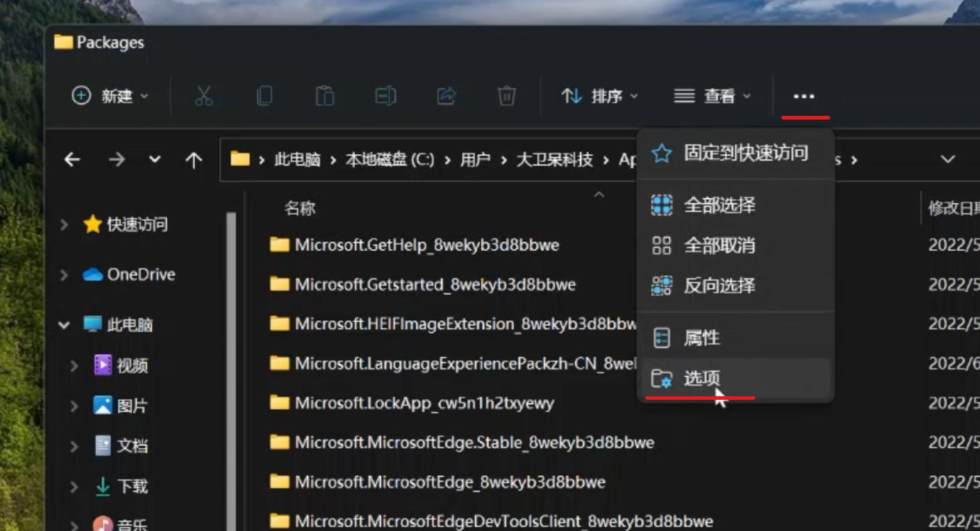Select 属性 menu item

pos(735,338)
